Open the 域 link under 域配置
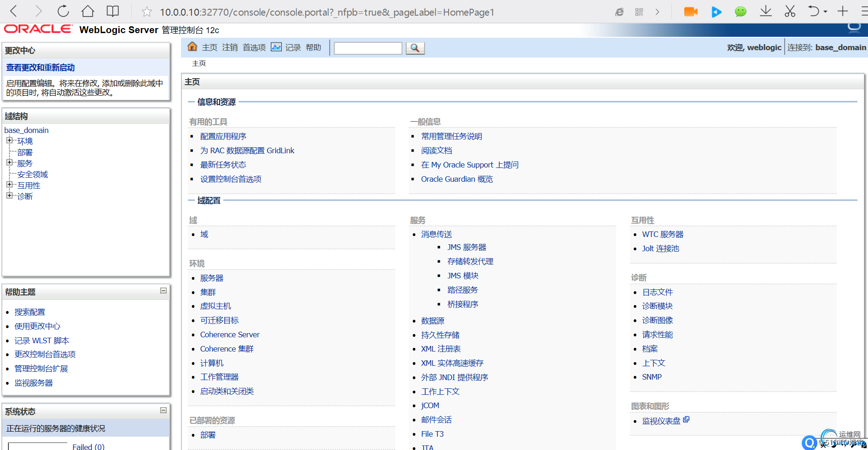The width and height of the screenshot is (868, 450). coord(204,234)
